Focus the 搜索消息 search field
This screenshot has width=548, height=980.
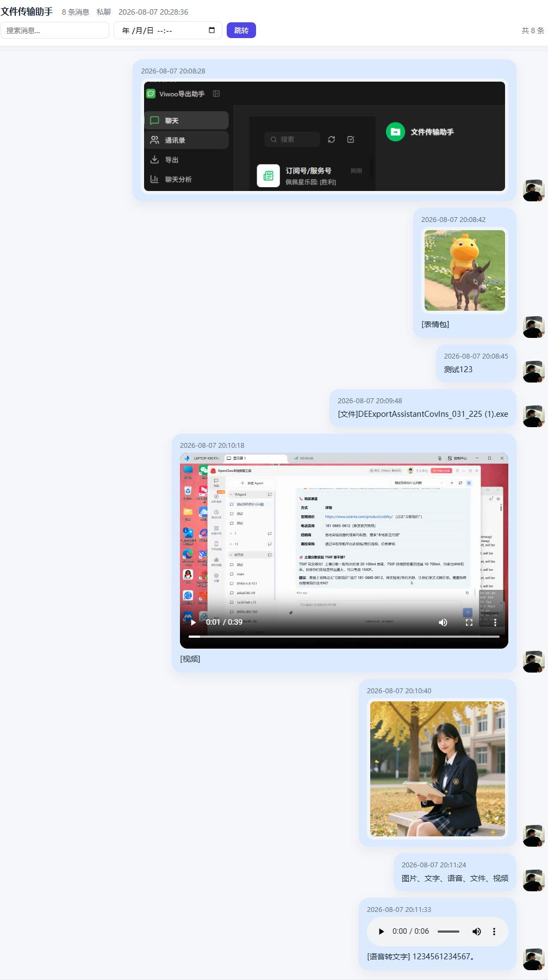coord(55,30)
